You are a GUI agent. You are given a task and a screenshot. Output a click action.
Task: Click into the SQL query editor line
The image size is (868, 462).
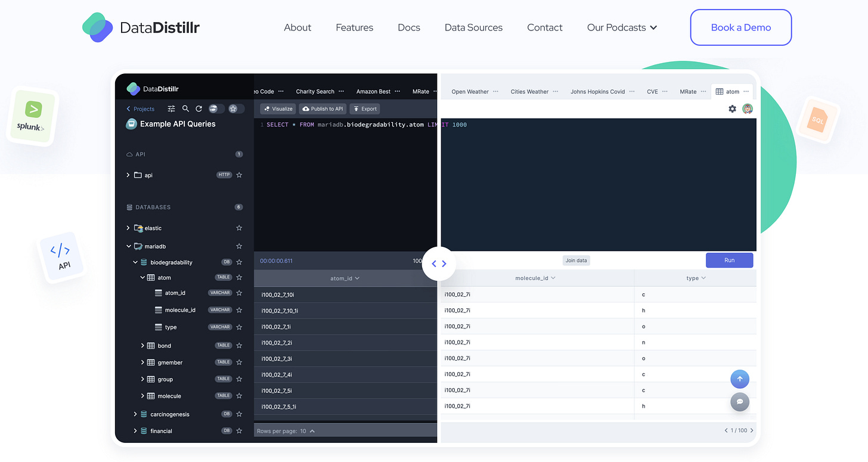[x=366, y=125]
